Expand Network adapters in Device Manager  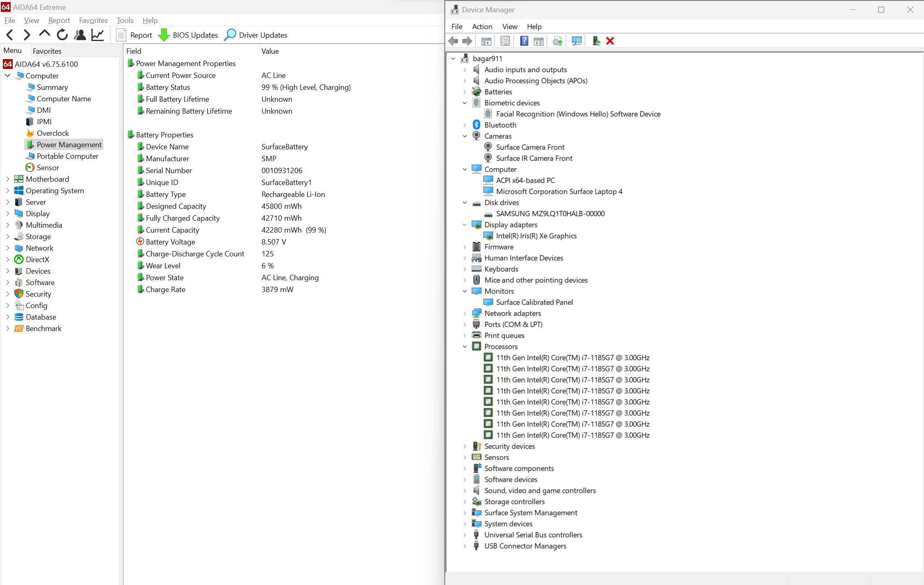pos(464,313)
